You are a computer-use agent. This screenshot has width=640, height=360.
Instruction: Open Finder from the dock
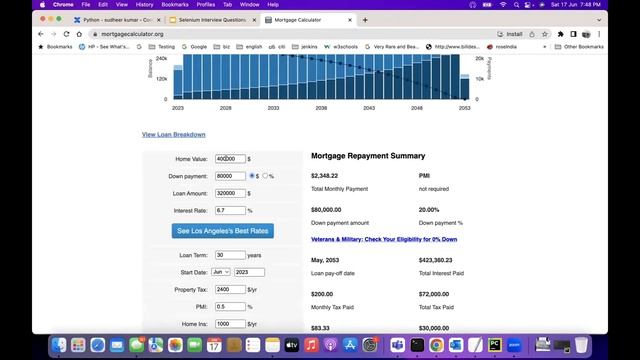click(59, 345)
